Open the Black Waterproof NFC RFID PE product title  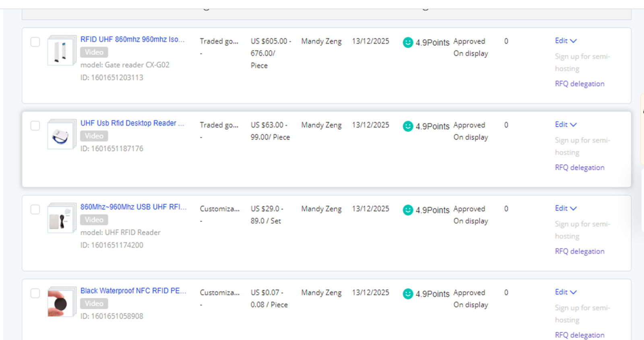133,291
